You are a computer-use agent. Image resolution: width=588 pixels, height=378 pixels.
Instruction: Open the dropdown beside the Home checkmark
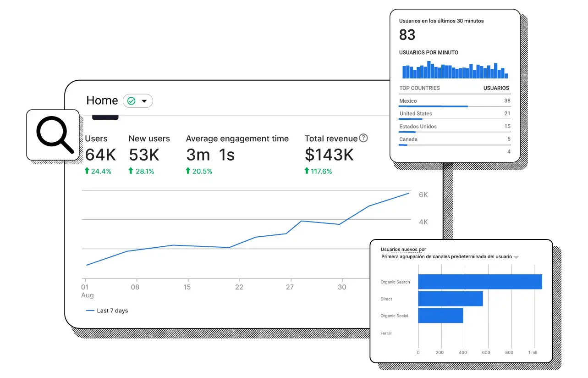click(144, 100)
